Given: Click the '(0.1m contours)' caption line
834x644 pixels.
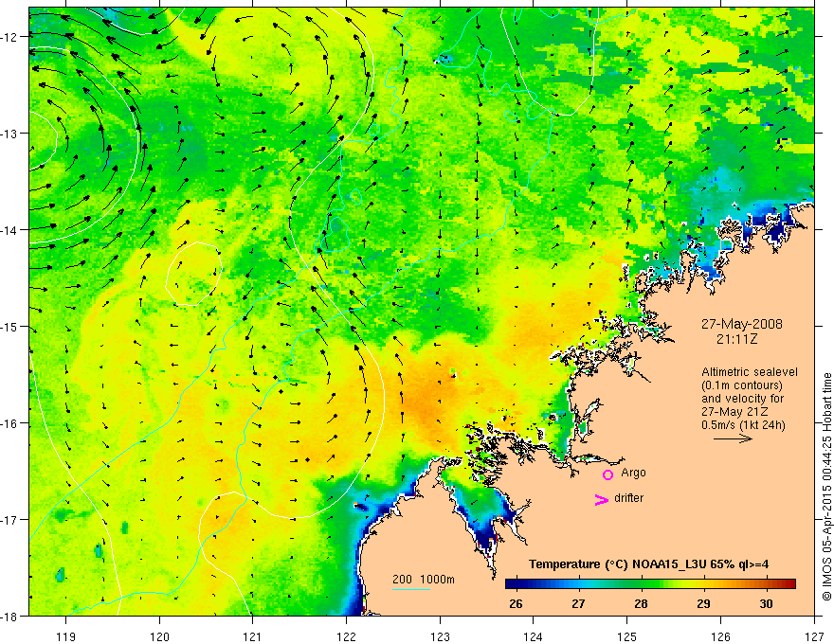Looking at the screenshot, I should click(x=742, y=385).
